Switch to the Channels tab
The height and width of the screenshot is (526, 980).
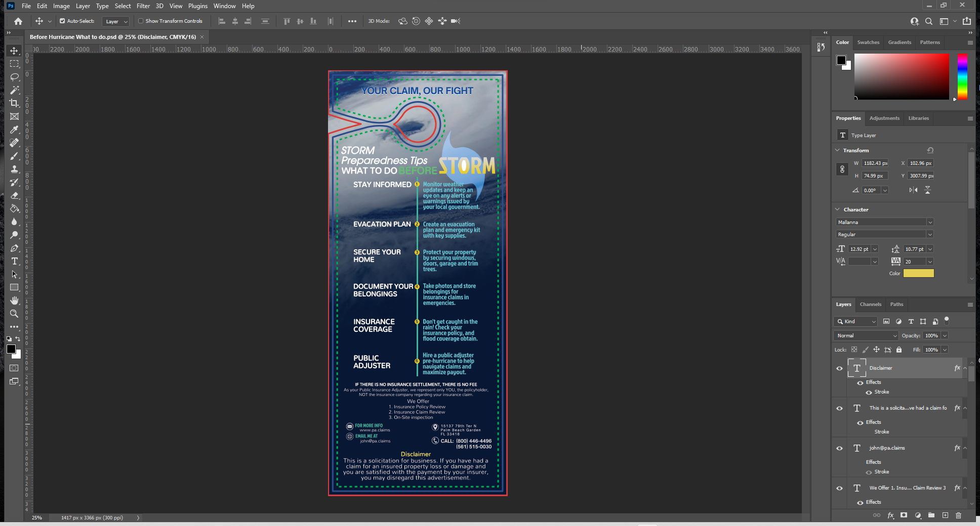coord(871,304)
